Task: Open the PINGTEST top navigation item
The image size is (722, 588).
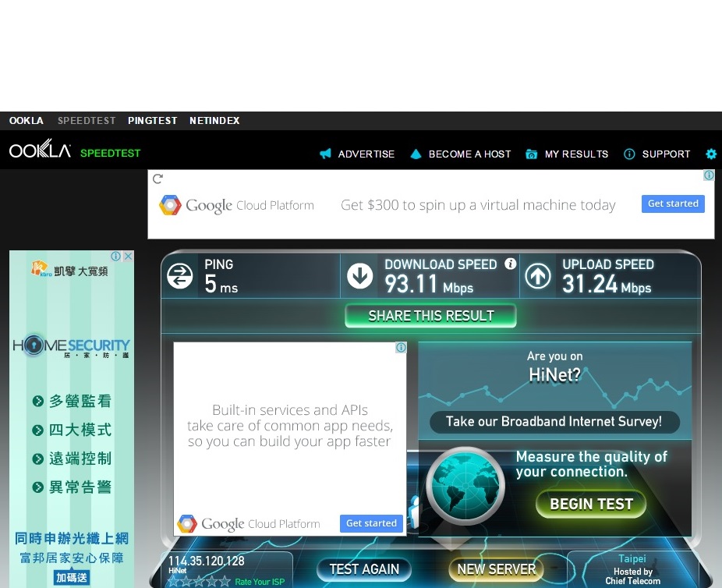Action: tap(152, 121)
